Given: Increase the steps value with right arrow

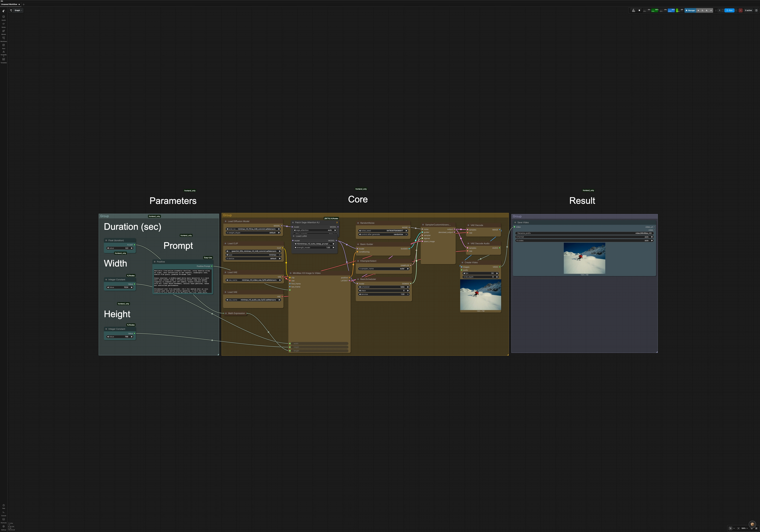Looking at the screenshot, I should [x=408, y=291].
